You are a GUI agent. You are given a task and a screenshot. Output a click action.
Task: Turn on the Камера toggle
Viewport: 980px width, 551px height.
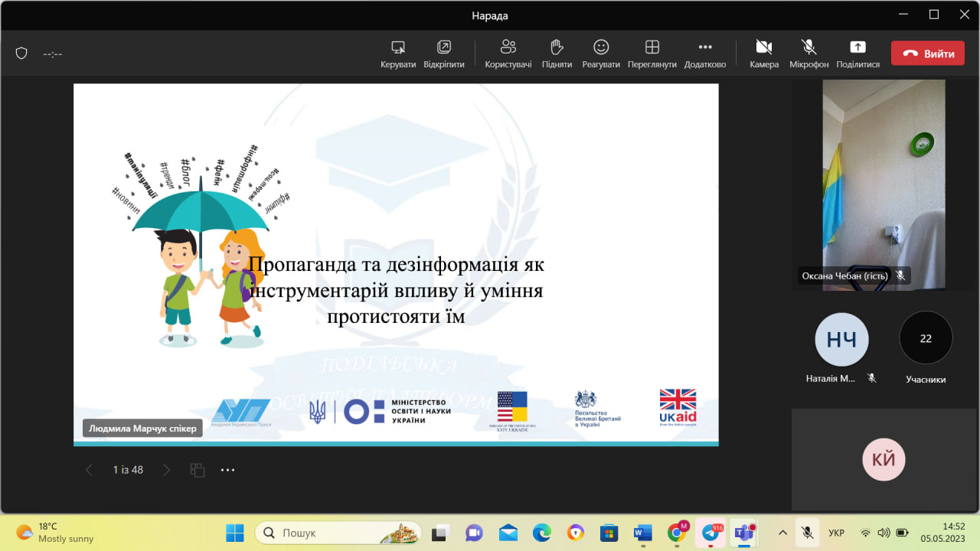(763, 47)
